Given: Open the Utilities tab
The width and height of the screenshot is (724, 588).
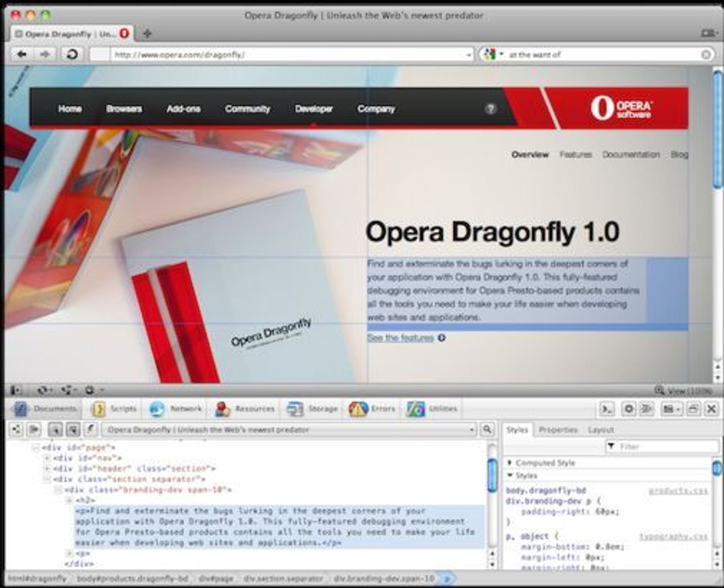Looking at the screenshot, I should [433, 409].
